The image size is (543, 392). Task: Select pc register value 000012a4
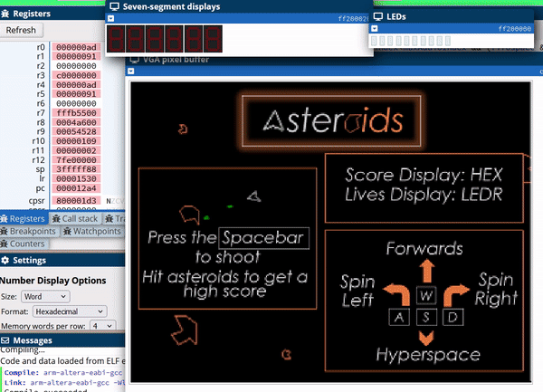[76, 188]
